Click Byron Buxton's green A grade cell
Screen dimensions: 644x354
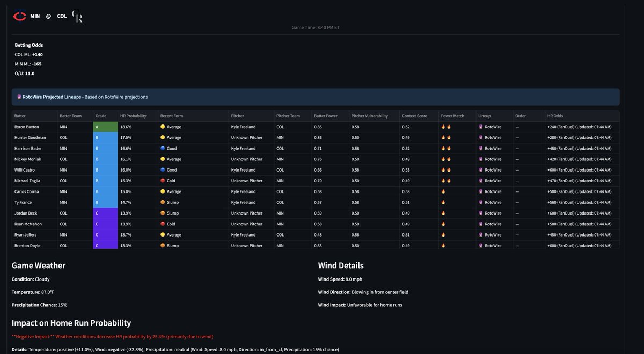point(105,127)
